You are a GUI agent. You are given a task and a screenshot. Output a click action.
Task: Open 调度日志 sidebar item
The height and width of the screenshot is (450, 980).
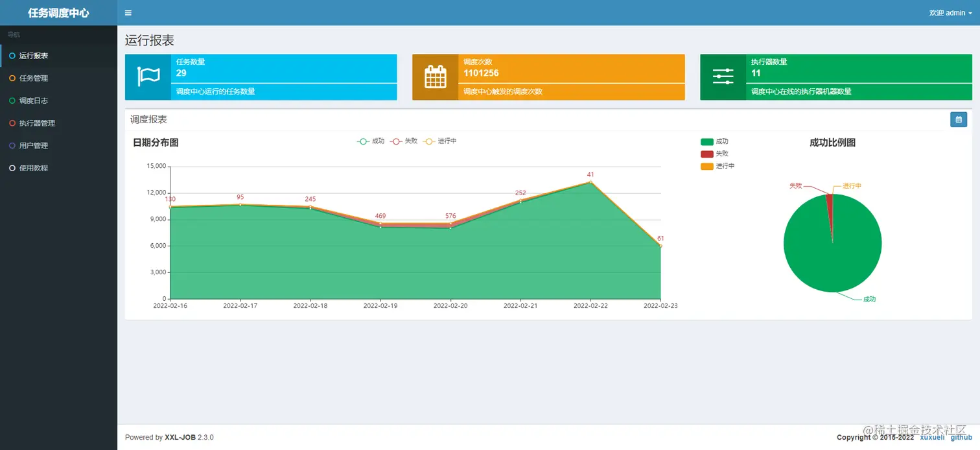(x=58, y=101)
